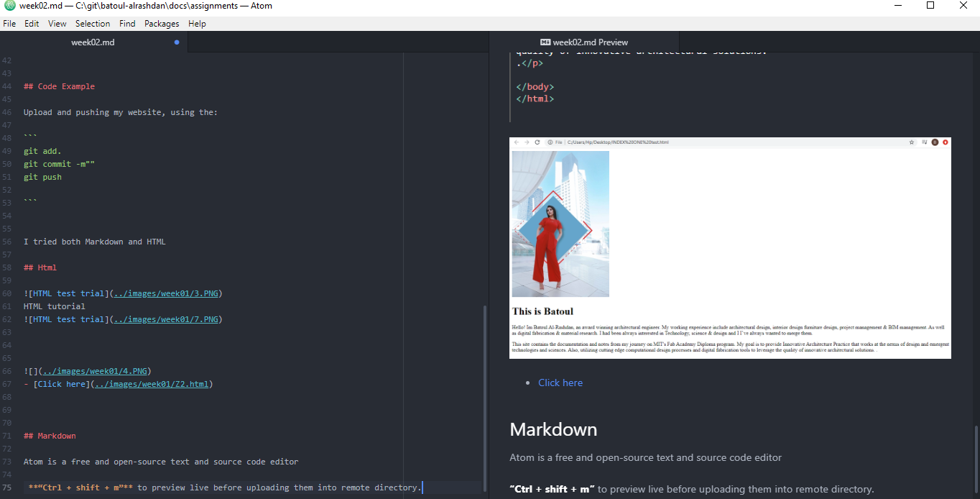This screenshot has height=499, width=980.
Task: Click the 'Ctrl + shift + m' line in editor
Action: (224, 487)
